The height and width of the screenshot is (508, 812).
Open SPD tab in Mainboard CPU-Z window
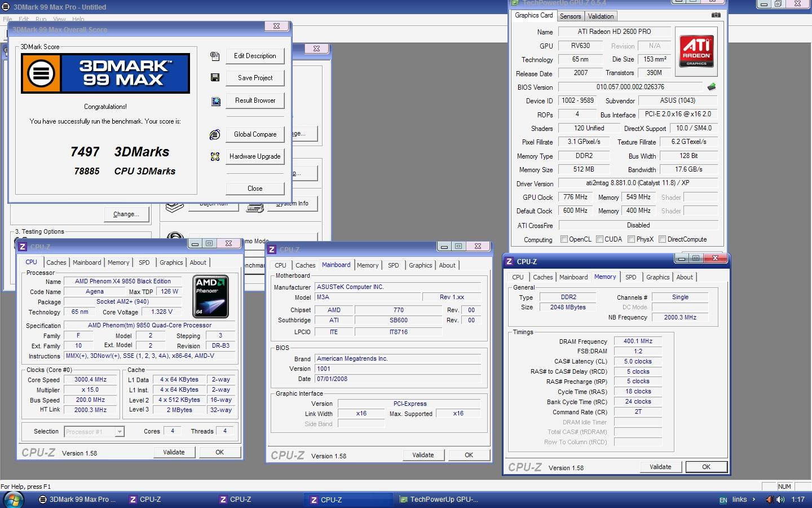(x=394, y=265)
